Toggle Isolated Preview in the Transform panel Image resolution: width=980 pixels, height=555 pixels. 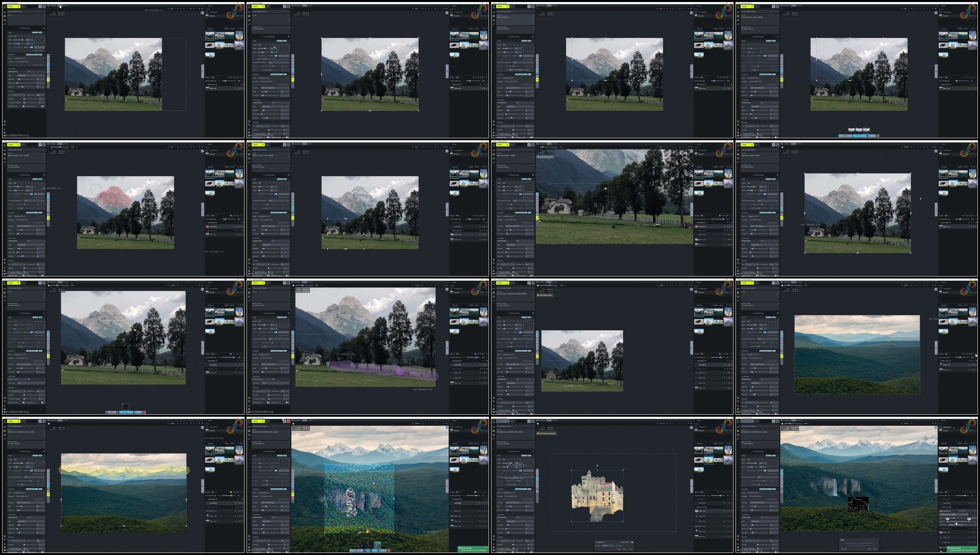tap(632, 542)
